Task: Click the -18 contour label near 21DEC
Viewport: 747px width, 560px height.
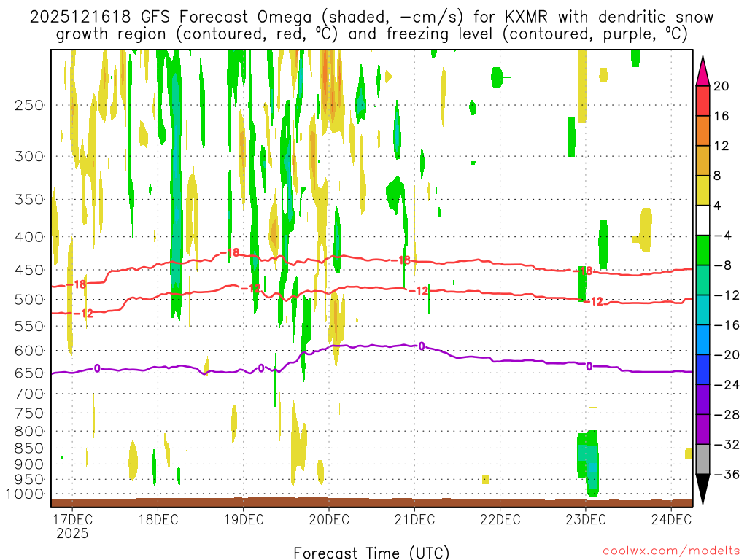Action: (400, 260)
